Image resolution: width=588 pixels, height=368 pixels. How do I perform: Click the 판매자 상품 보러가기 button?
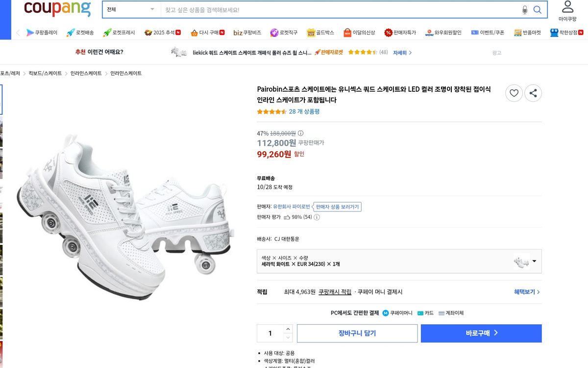pos(337,207)
